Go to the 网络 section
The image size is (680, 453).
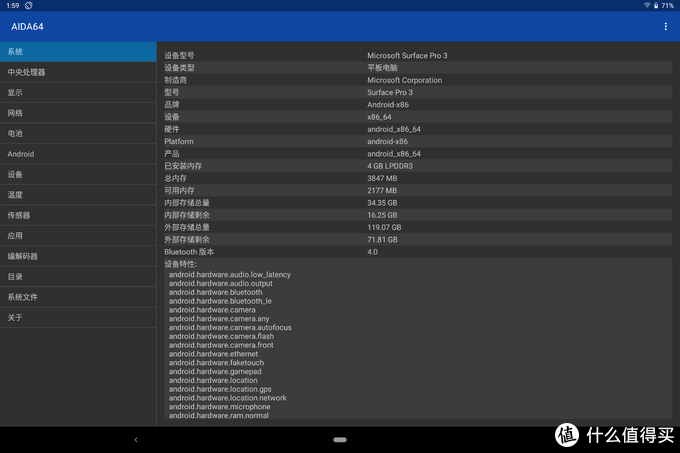pos(78,113)
